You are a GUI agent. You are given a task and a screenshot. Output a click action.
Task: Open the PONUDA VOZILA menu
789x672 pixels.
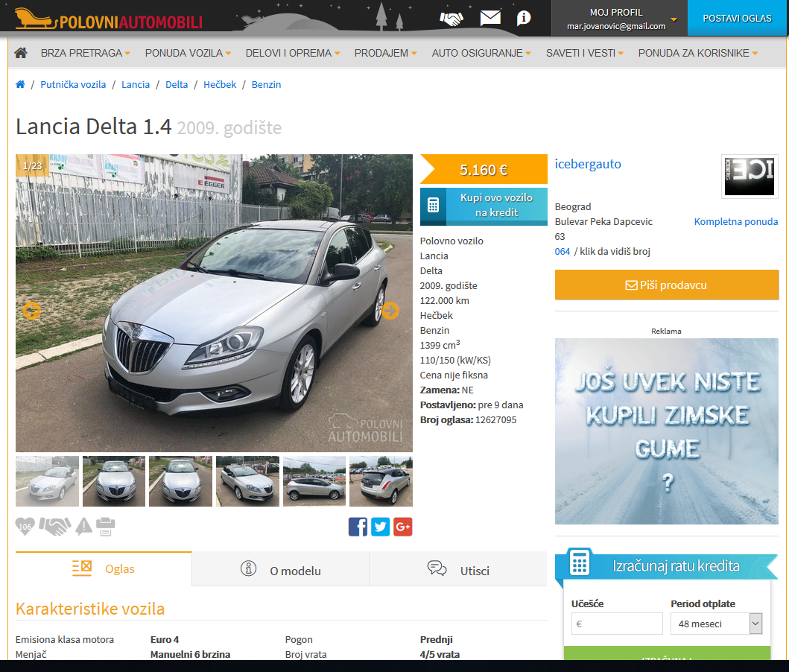click(188, 53)
